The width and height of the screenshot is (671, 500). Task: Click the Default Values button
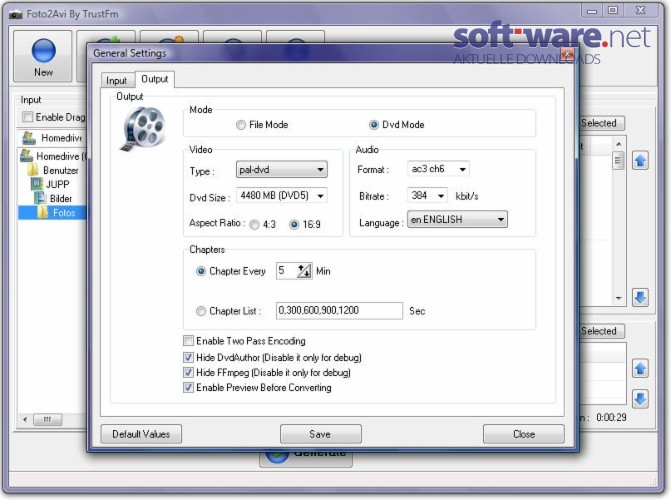click(141, 434)
